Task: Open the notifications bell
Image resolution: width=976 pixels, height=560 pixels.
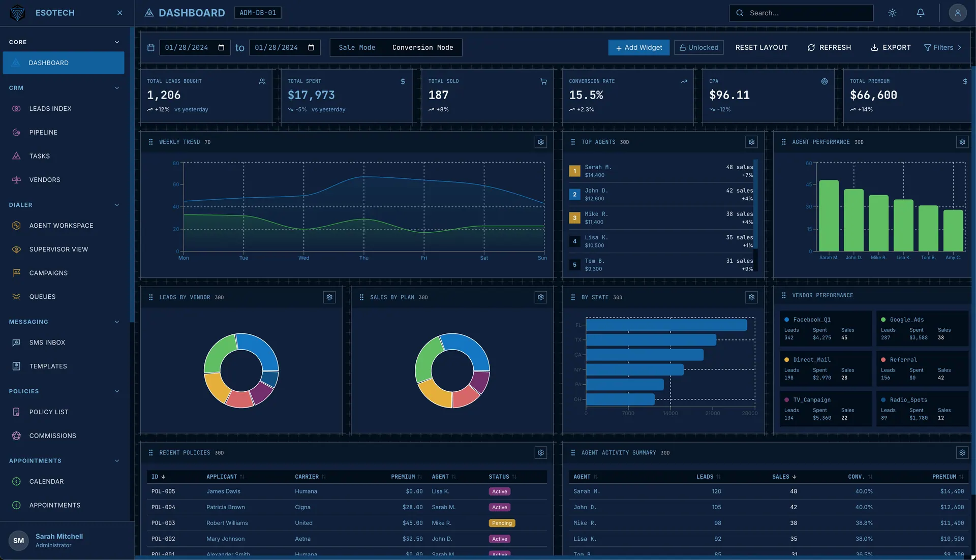Action: 921,13
